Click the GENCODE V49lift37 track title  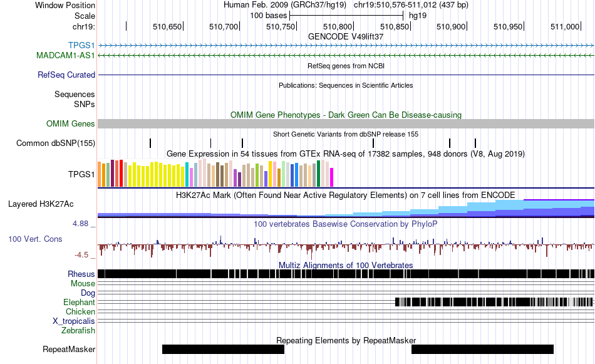point(346,36)
